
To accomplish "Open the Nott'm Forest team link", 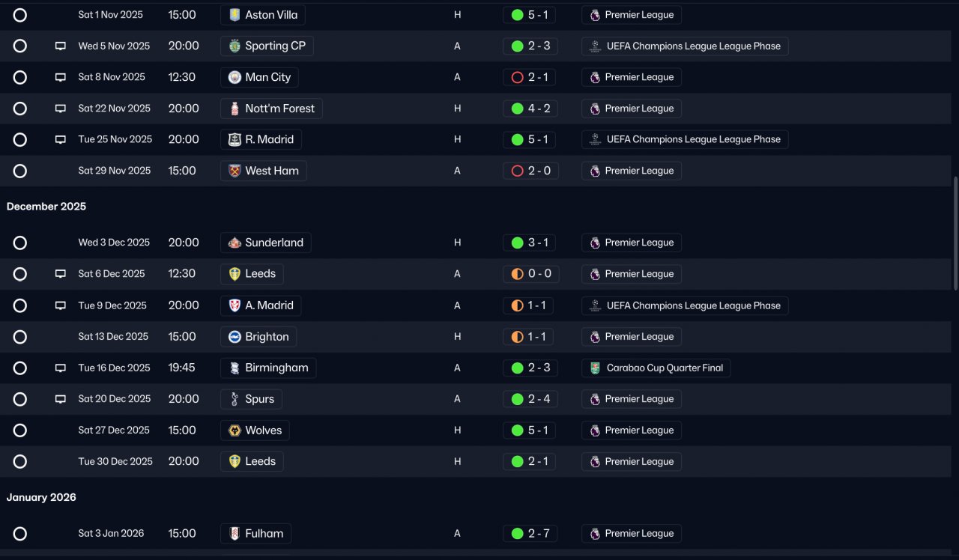I will point(271,109).
